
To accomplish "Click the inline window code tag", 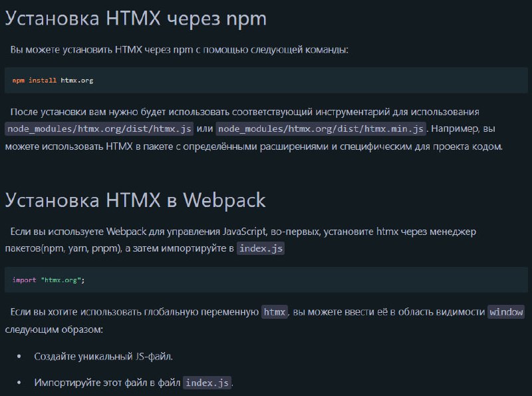I will point(506,311).
